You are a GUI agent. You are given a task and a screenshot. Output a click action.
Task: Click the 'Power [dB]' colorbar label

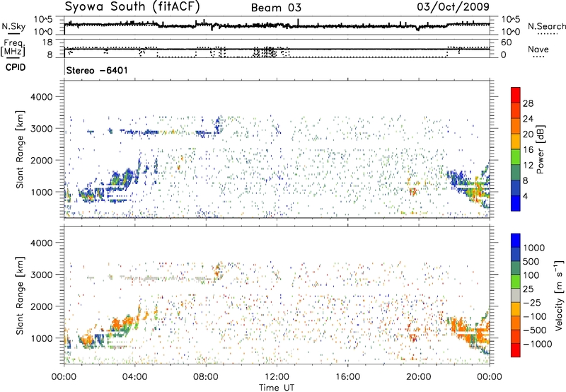tap(540, 149)
